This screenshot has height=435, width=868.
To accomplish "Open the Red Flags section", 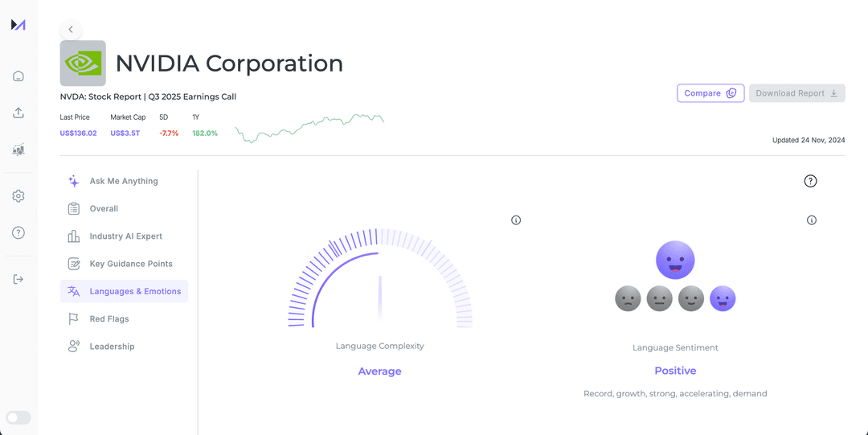I will point(109,319).
